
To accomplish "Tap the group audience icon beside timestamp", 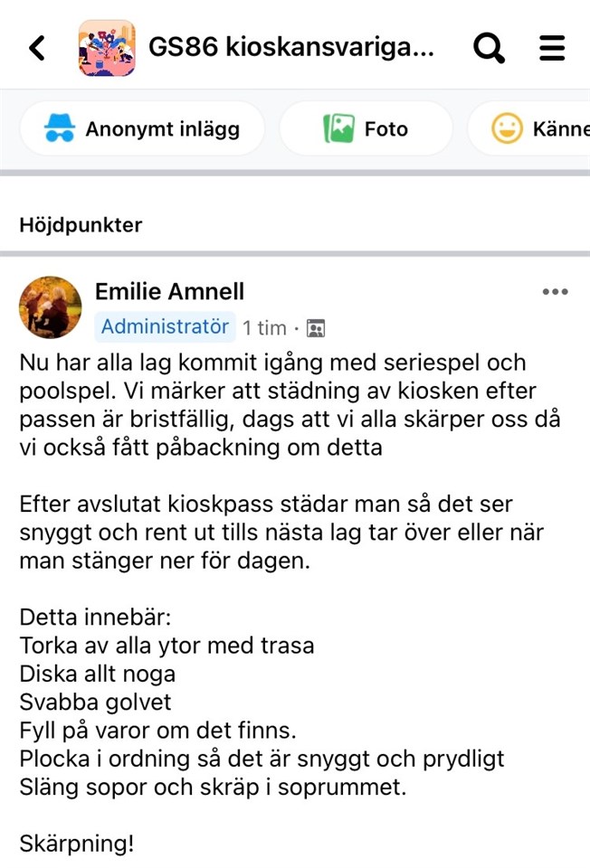I will 315,328.
